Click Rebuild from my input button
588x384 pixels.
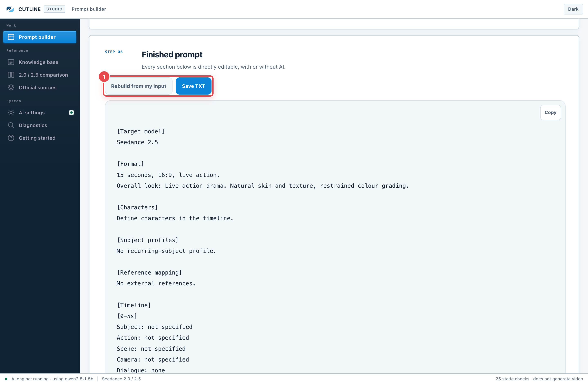tap(139, 86)
